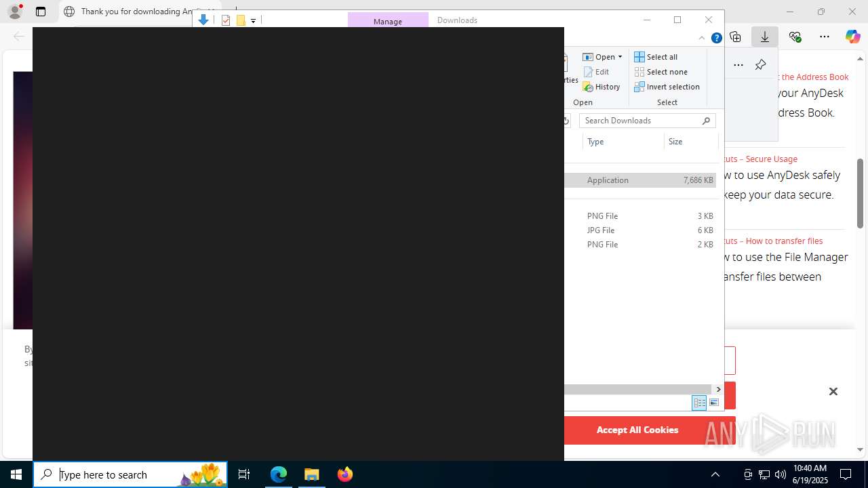Open the network tray icon

point(764,474)
